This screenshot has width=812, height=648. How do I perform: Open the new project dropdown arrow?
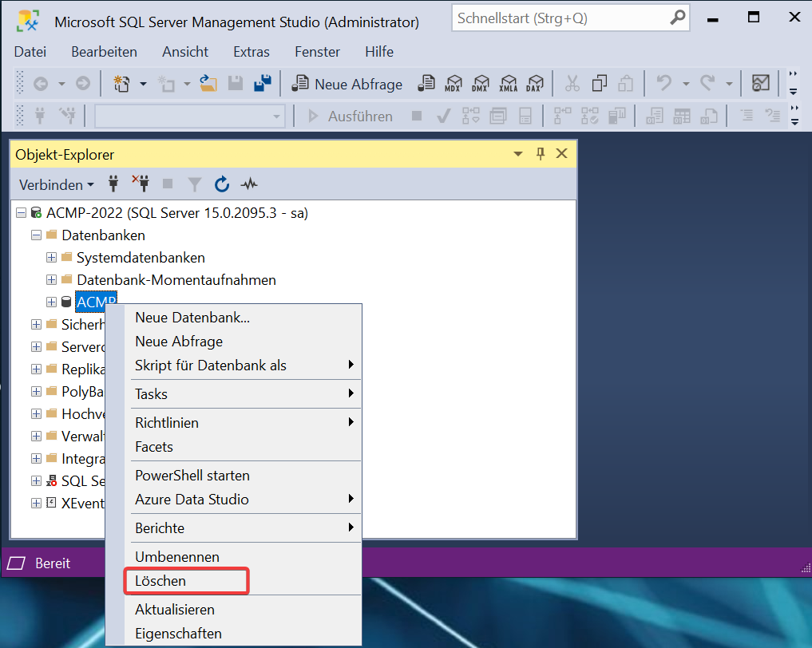(x=144, y=84)
